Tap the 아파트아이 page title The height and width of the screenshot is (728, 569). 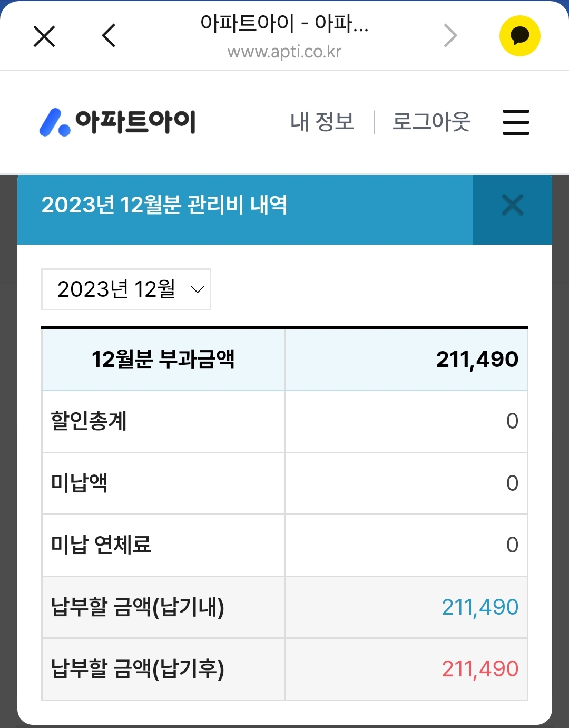[x=284, y=23]
